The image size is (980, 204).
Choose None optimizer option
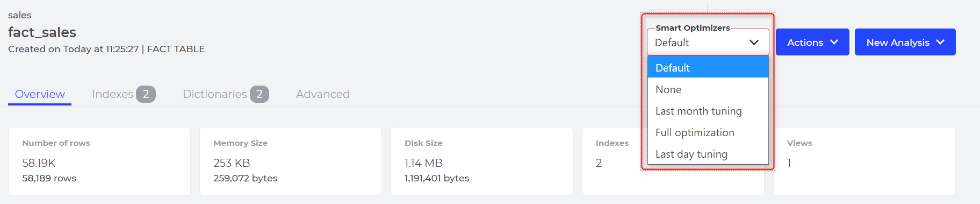coord(708,89)
